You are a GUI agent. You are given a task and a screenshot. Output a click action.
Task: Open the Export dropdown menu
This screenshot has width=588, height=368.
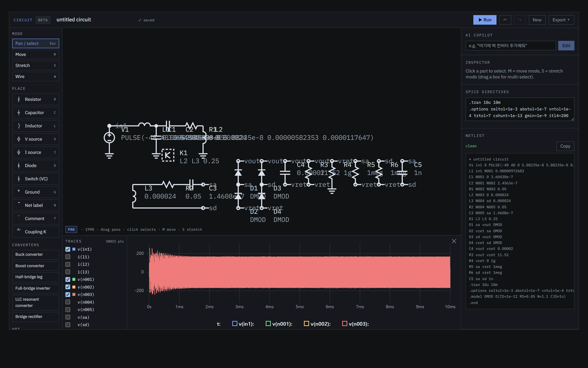561,20
